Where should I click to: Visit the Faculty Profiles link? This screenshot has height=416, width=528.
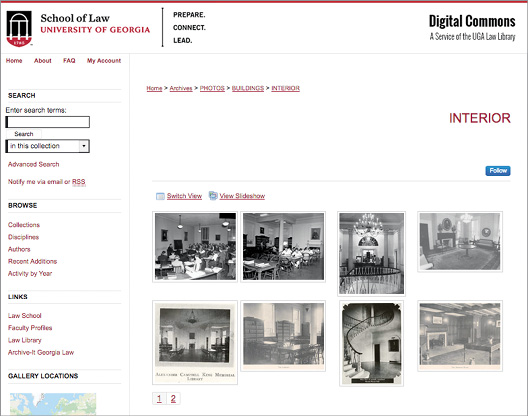[x=30, y=328]
